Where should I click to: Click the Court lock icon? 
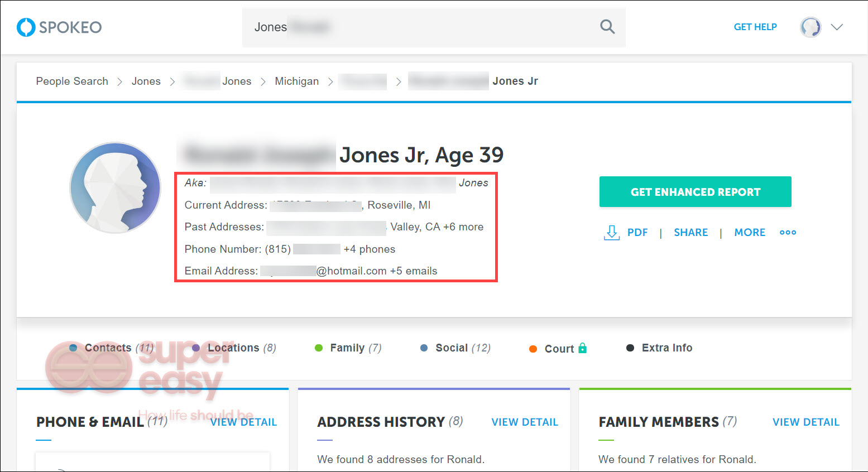click(583, 348)
